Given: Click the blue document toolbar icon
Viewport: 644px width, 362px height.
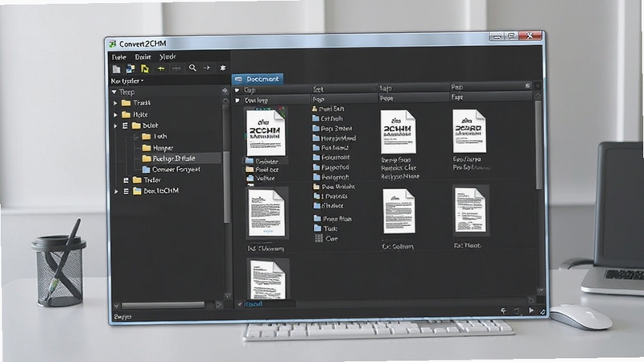Looking at the screenshot, I should [x=130, y=68].
